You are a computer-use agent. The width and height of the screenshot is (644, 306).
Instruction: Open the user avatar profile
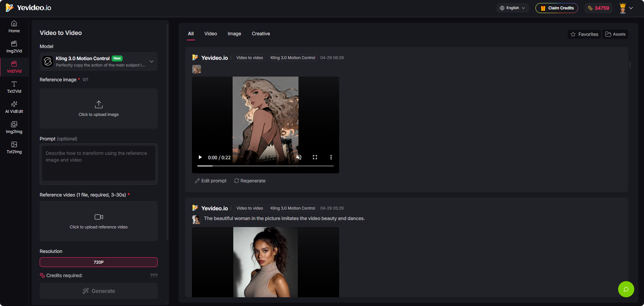[x=622, y=8]
